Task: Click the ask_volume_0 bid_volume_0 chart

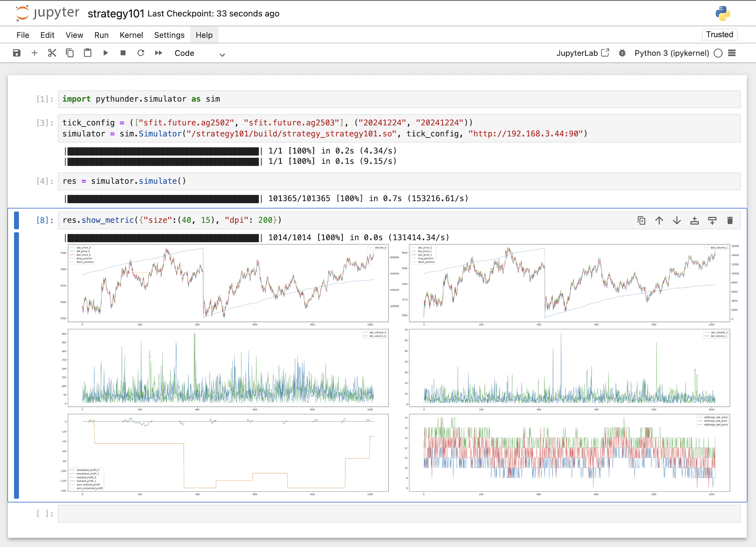Action: tap(228, 368)
